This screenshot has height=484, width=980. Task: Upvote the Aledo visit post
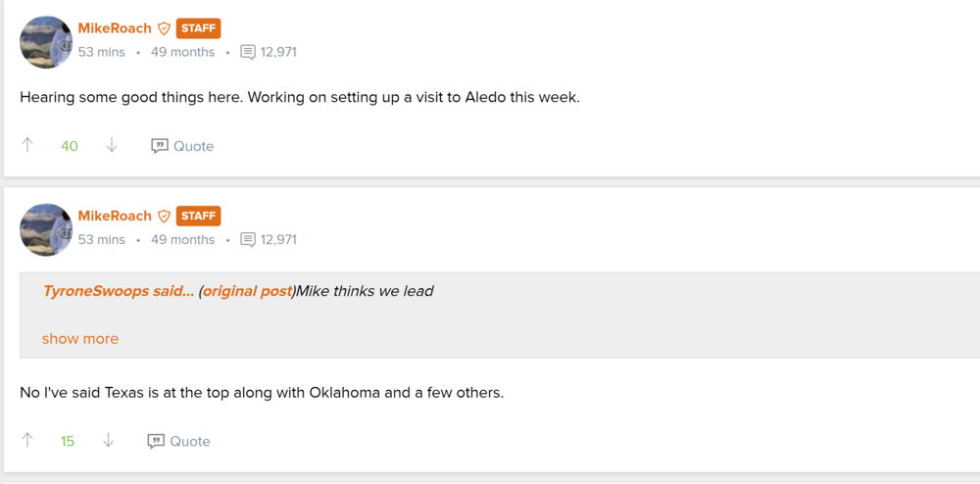pyautogui.click(x=27, y=146)
